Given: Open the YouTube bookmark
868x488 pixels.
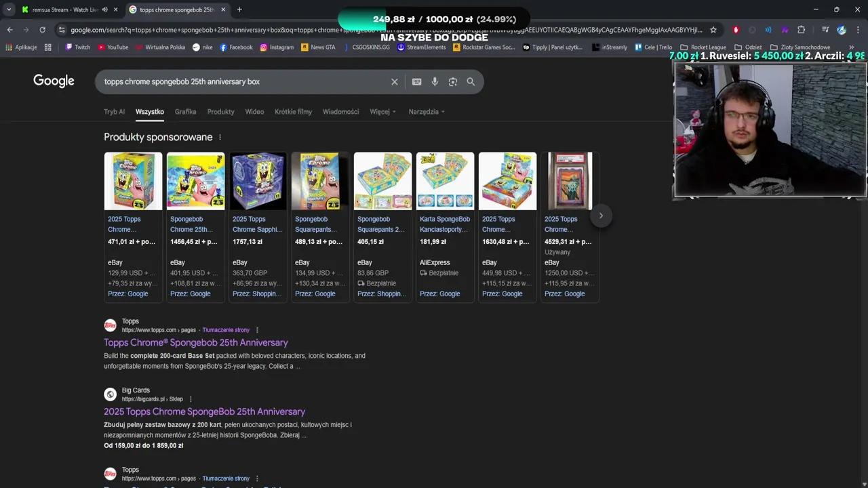Looking at the screenshot, I should point(113,47).
